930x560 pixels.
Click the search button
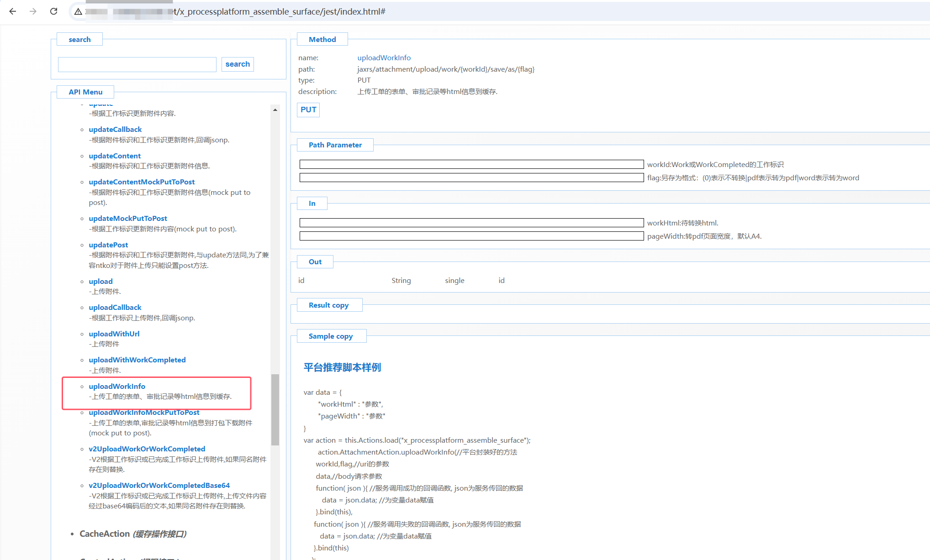[238, 64]
